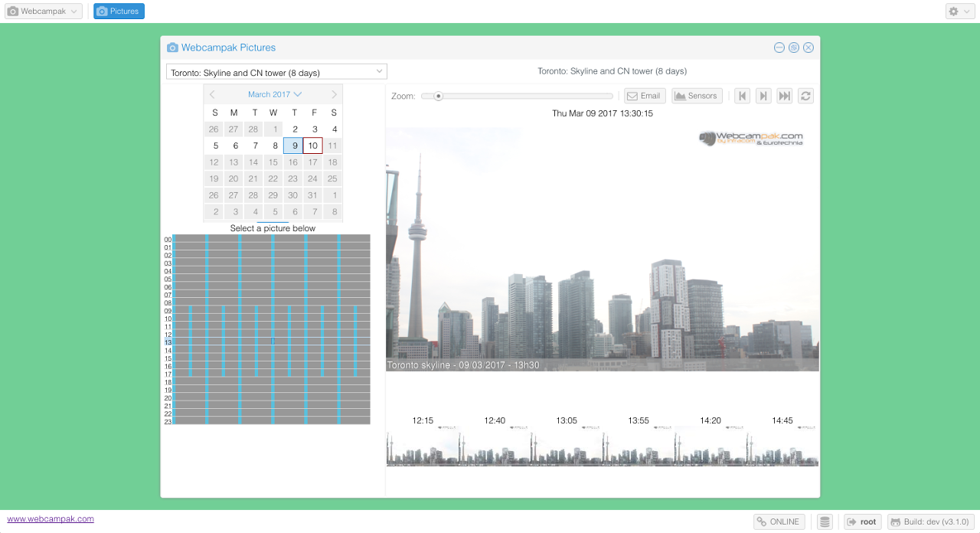Open the March 2017 month picker
This screenshot has height=533, width=980.
tap(274, 94)
